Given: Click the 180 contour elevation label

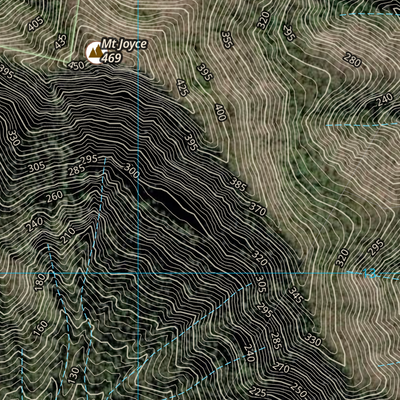Looking at the screenshot, I should [39, 282].
